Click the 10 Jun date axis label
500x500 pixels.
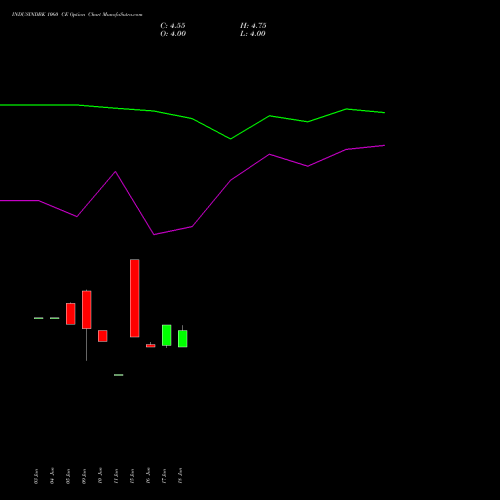[x=100, y=476]
